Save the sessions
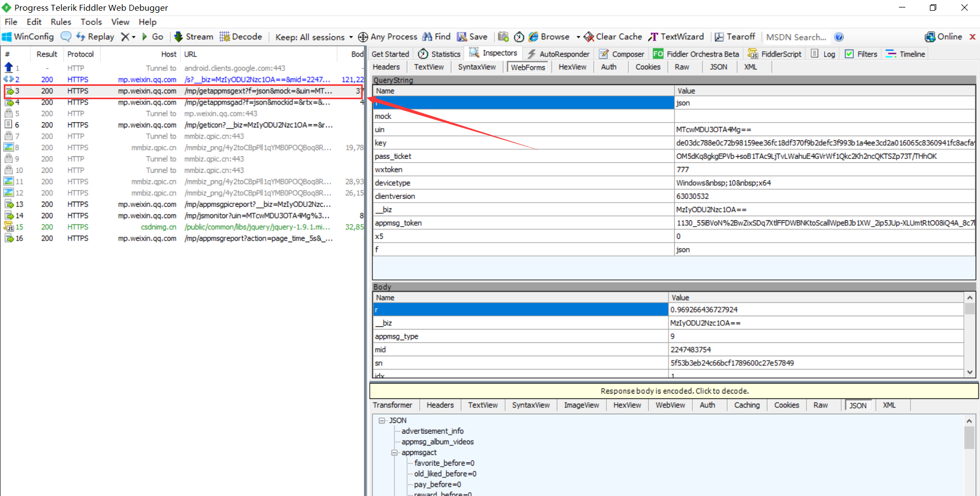This screenshot has width=980, height=496. tap(472, 37)
